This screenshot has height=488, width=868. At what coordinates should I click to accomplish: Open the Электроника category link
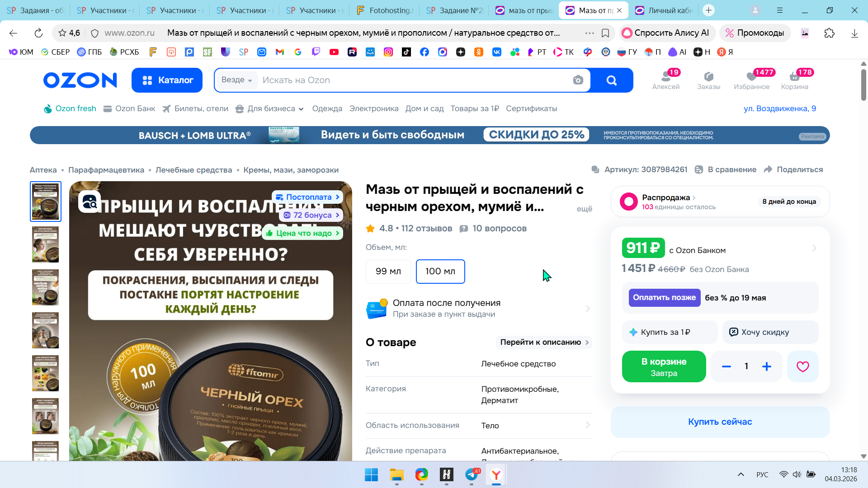373,108
